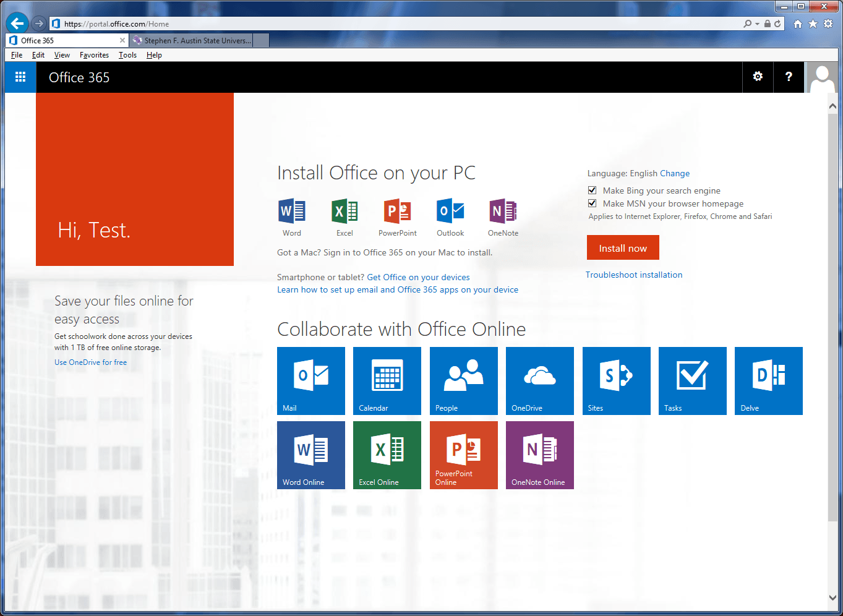Open the OneDrive tile

(x=540, y=381)
